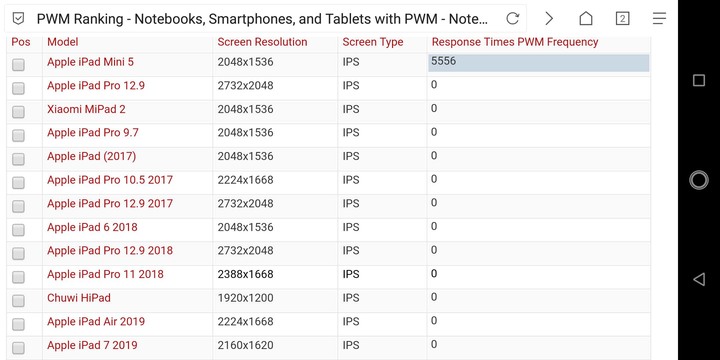Viewport: 720px width, 360px height.
Task: Tap the shield icon in address bar
Action: [x=18, y=19]
